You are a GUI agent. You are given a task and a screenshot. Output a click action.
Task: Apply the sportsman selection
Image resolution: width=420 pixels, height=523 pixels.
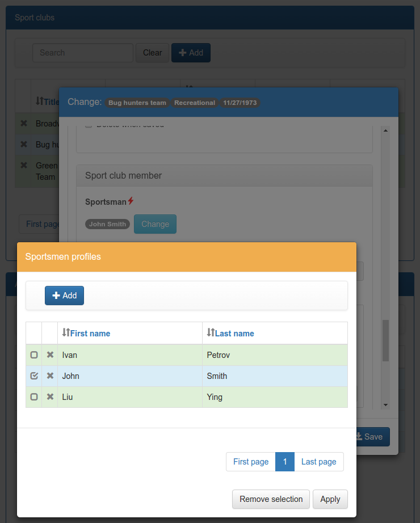[330, 499]
